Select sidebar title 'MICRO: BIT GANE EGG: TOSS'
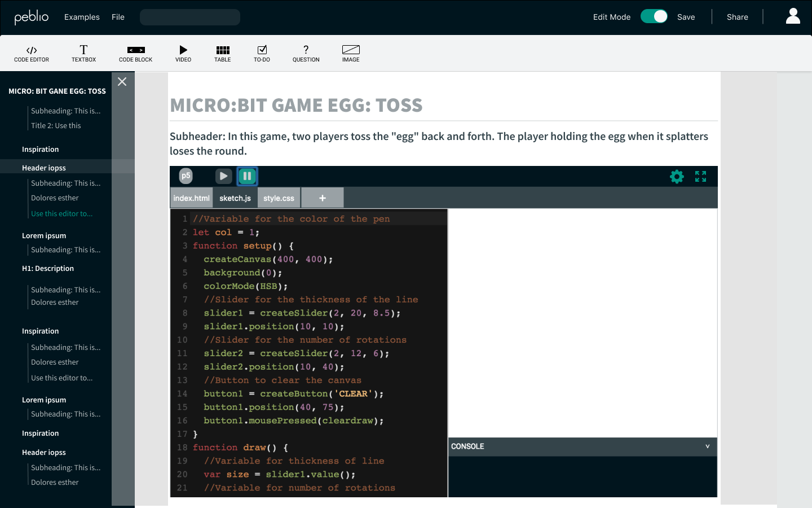Viewport: 812px width, 508px height. point(57,91)
